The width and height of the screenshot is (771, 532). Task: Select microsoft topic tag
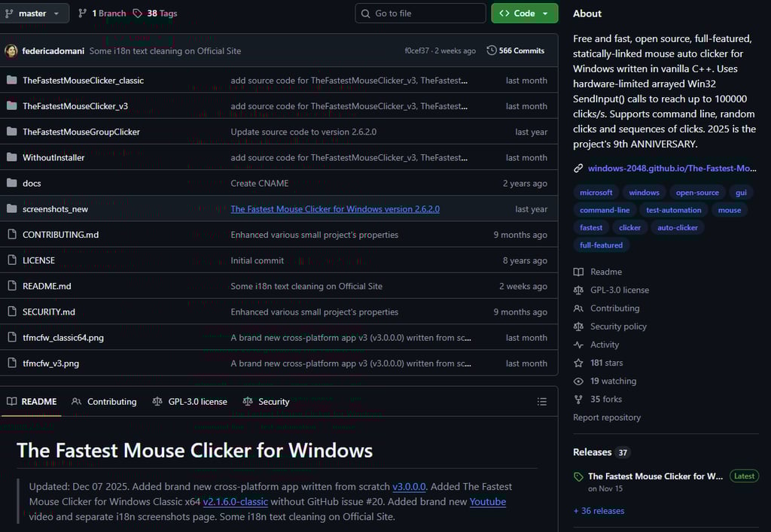click(596, 193)
